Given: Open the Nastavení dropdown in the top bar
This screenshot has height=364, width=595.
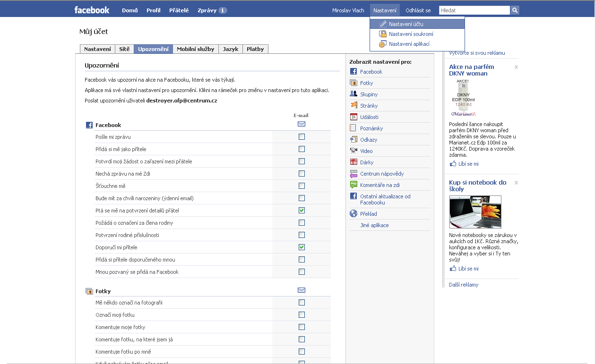Looking at the screenshot, I should (385, 10).
